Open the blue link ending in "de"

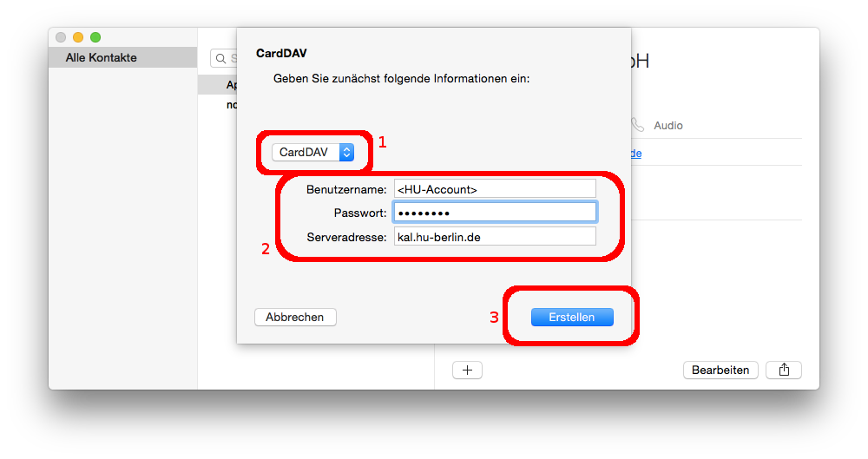(635, 153)
